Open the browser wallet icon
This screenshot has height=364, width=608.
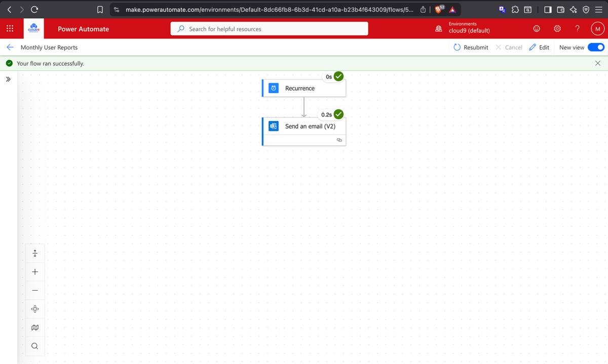pyautogui.click(x=561, y=9)
